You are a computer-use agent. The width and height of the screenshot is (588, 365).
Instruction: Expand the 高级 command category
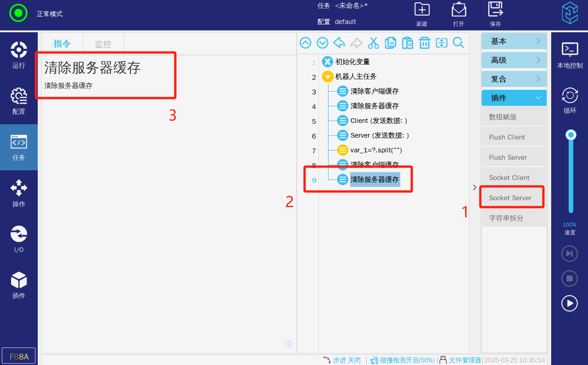point(514,60)
